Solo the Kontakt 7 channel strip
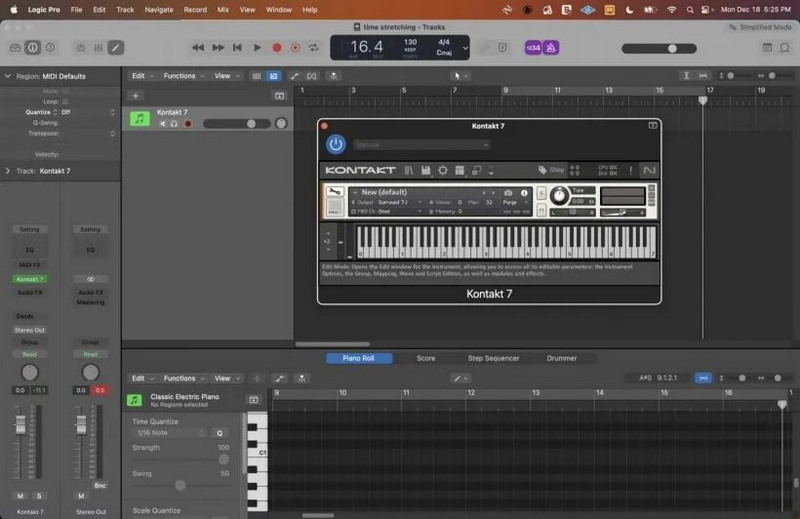Screen dimensions: 800x519 tap(40, 496)
